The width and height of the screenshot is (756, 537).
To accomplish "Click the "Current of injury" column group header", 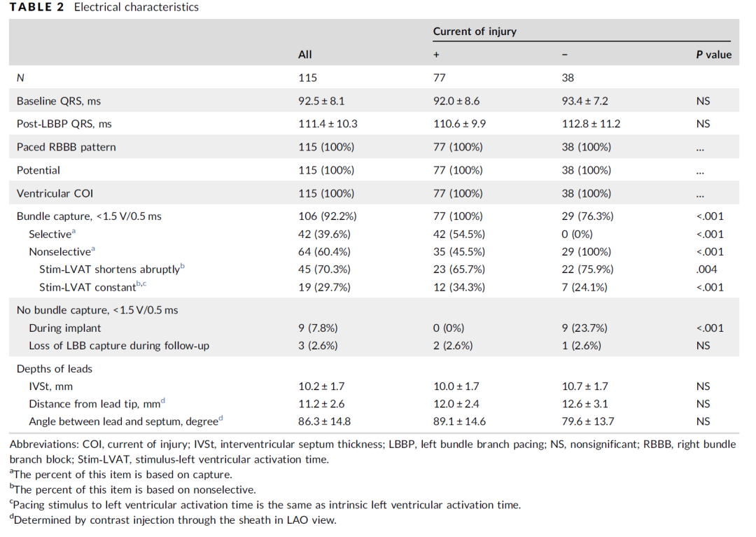I will (x=475, y=32).
